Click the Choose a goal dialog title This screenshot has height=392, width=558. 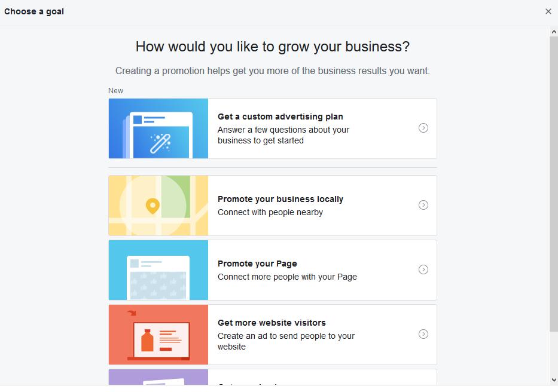[x=33, y=11]
